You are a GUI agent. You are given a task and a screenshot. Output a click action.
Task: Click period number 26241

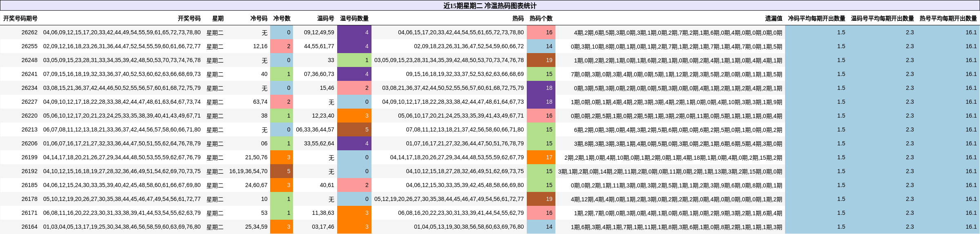[x=29, y=74]
